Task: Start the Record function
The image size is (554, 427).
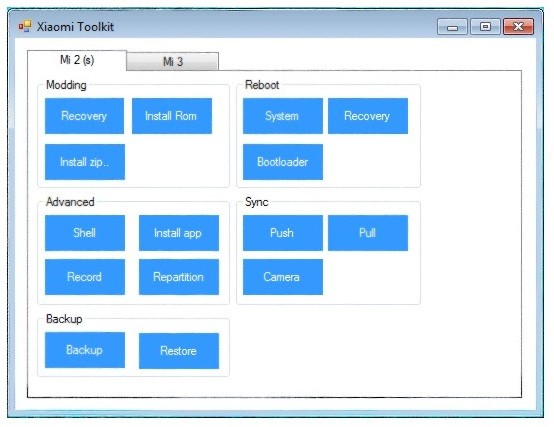Action: [85, 277]
